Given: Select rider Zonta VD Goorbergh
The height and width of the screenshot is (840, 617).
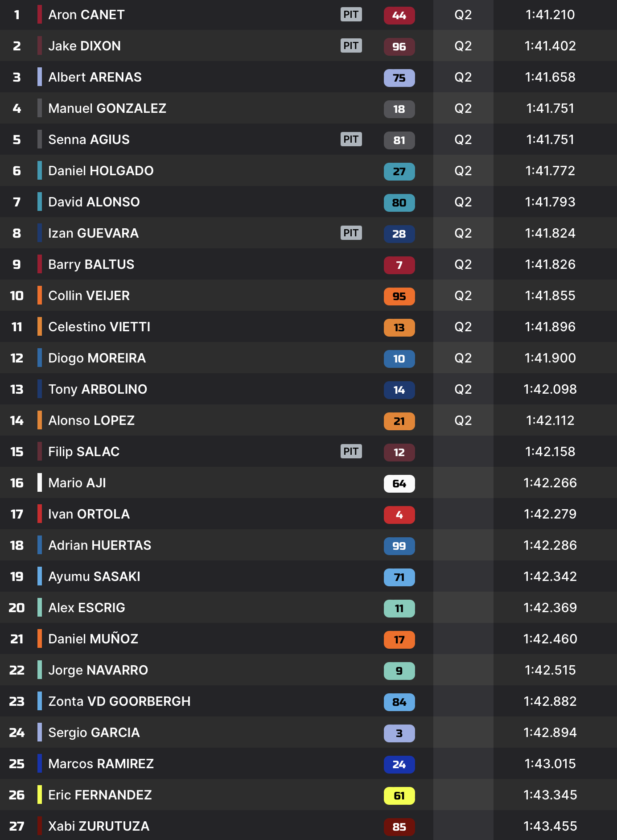Looking at the screenshot, I should (119, 701).
